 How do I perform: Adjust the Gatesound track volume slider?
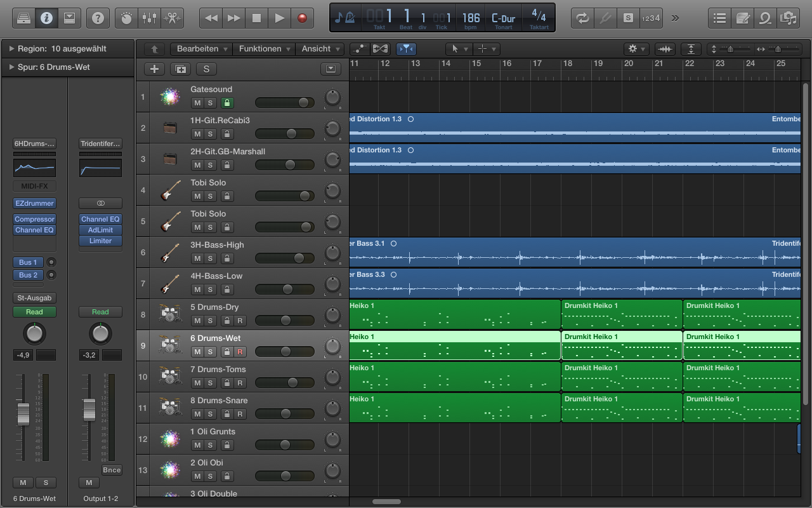click(285, 102)
